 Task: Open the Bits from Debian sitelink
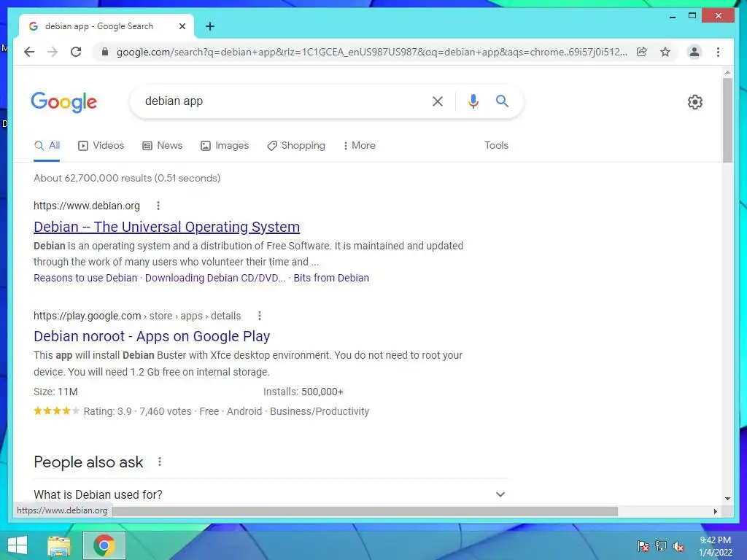pyautogui.click(x=331, y=278)
